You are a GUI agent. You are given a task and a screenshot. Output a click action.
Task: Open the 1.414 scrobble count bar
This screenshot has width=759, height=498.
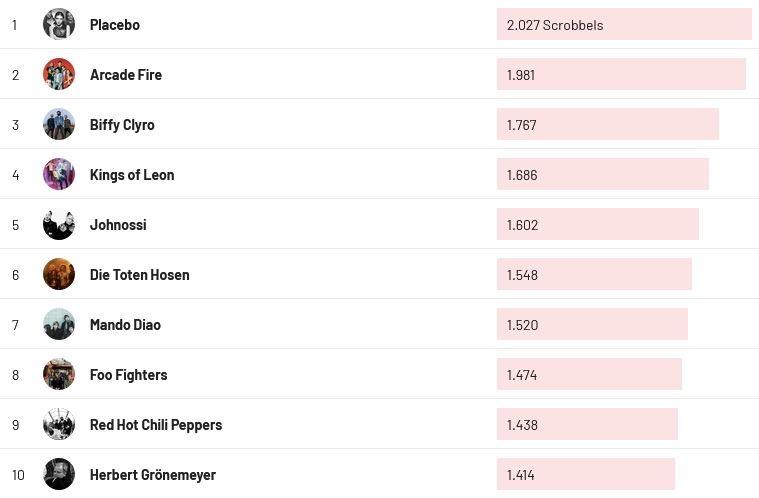(x=586, y=474)
